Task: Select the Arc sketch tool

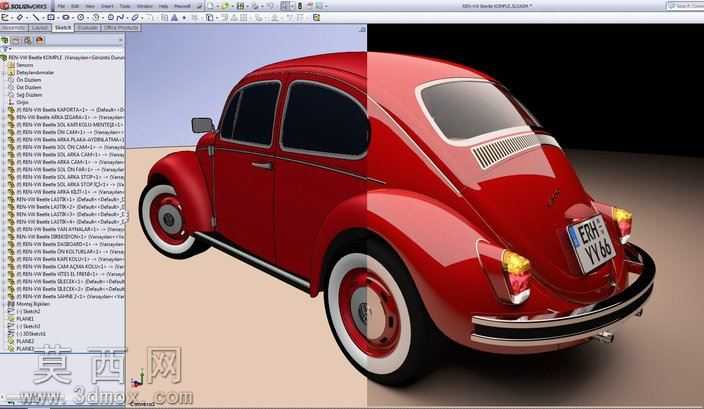Action: point(96,18)
